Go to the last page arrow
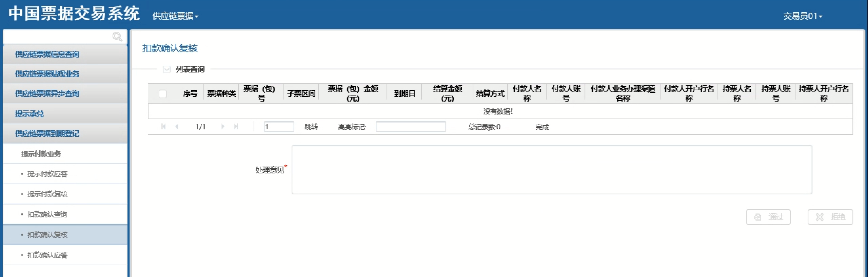The width and height of the screenshot is (868, 277). tap(236, 127)
